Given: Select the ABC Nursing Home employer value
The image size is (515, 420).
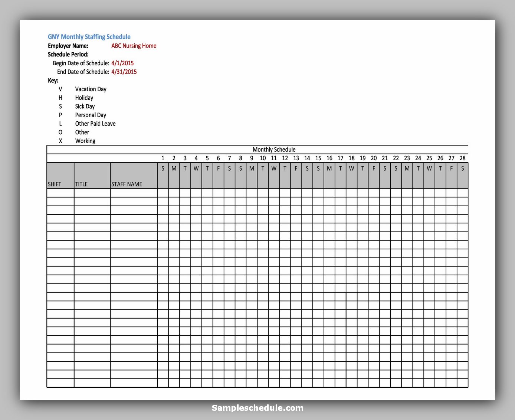Looking at the screenshot, I should (134, 46).
